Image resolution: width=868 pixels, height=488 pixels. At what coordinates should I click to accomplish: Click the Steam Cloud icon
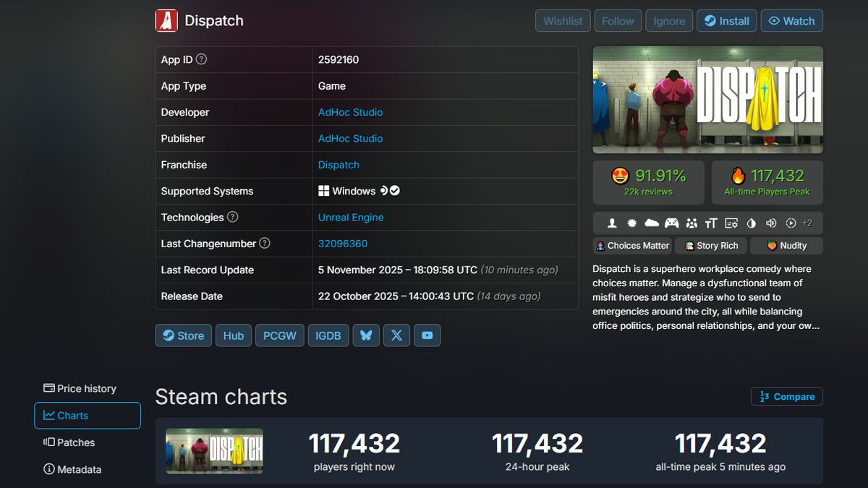pos(652,223)
